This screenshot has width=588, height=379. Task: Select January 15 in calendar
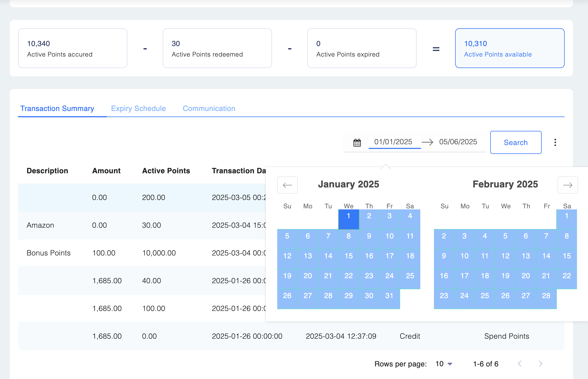349,256
